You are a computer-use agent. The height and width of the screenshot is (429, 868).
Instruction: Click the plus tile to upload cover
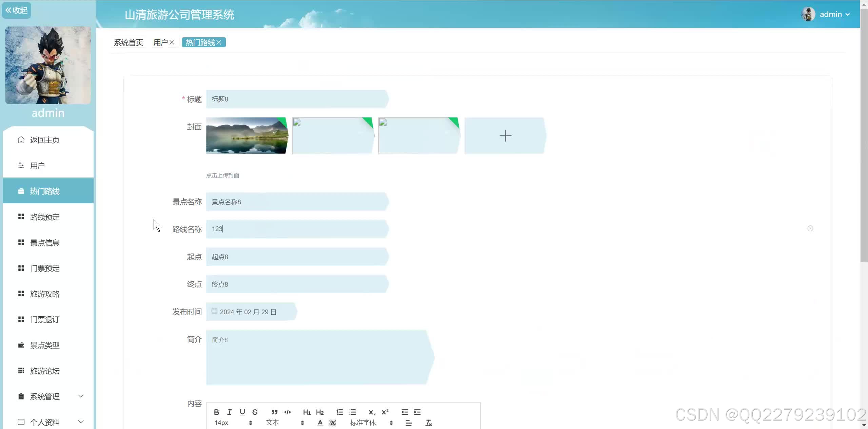(x=505, y=136)
